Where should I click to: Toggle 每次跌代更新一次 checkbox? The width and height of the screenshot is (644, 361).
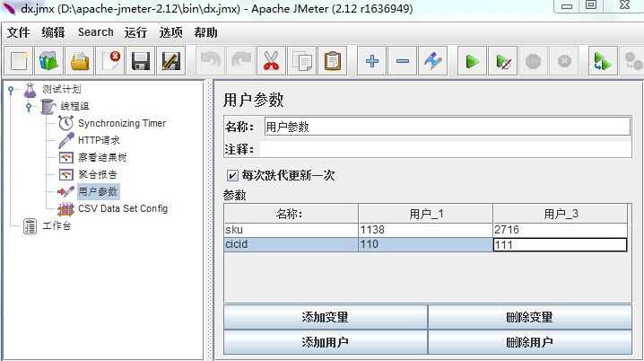[x=232, y=176]
